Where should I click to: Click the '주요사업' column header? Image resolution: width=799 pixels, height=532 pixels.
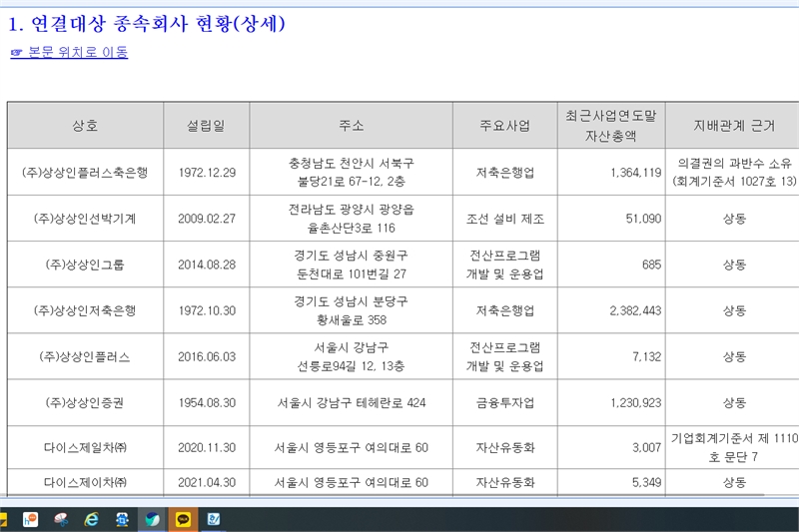pos(504,126)
